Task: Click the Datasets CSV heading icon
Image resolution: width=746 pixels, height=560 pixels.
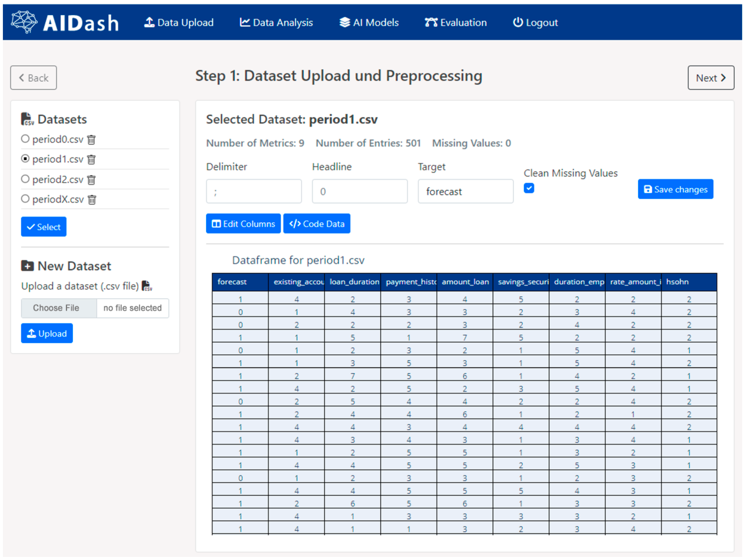Action: pos(27,119)
